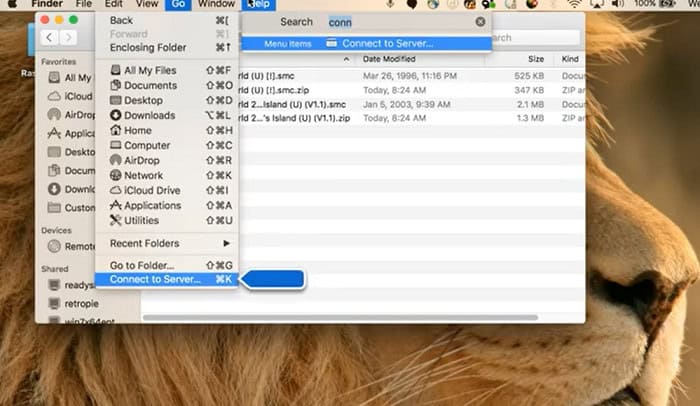Viewport: 700px width, 406px height.
Task: Open the Window menu in menu bar
Action: 217,4
